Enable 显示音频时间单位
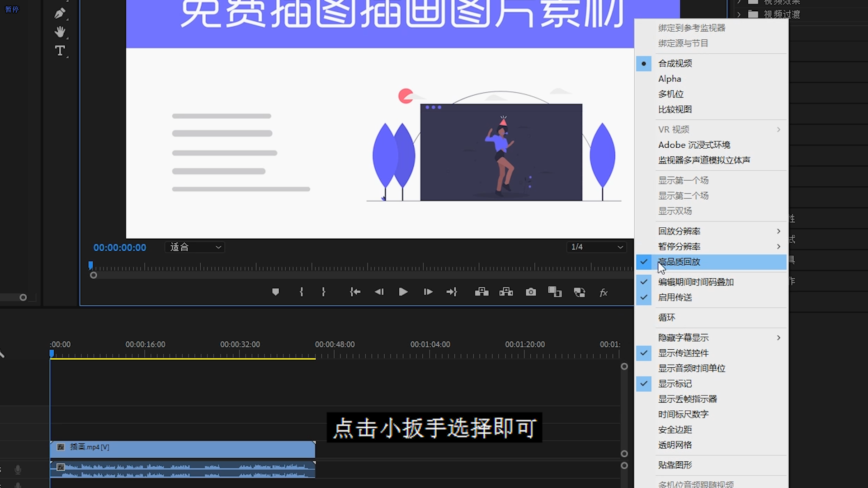Image resolution: width=868 pixels, height=488 pixels. pos(712,368)
